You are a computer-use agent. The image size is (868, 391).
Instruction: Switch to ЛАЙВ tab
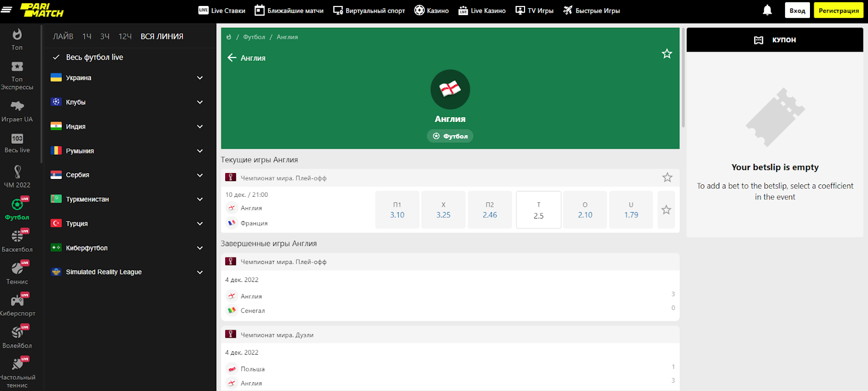pyautogui.click(x=63, y=36)
